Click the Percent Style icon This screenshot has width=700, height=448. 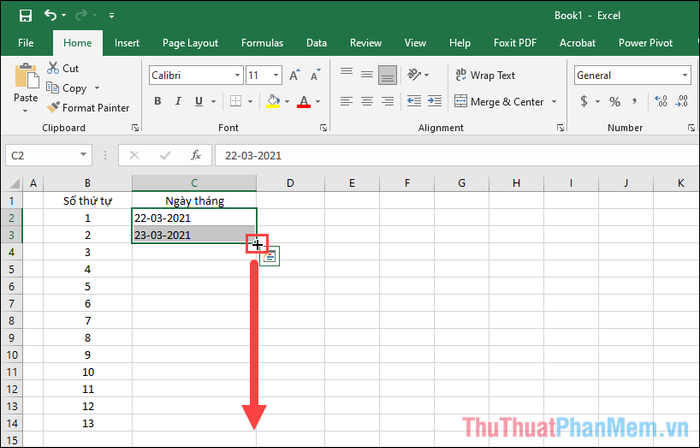coord(615,101)
